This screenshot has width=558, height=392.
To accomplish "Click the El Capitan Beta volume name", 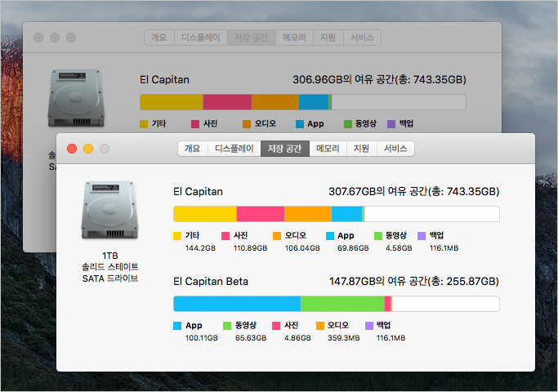I will (x=211, y=282).
